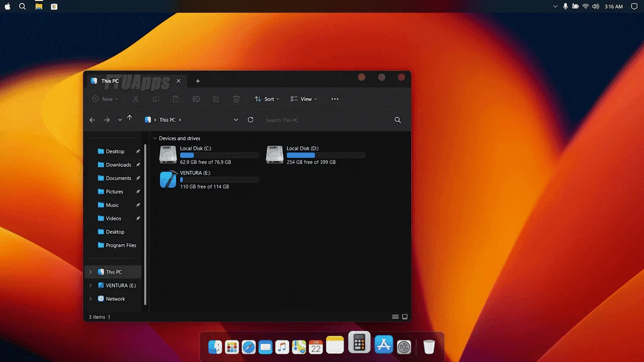644x362 pixels.
Task: Click the Rename icon in toolbar
Action: 196,99
